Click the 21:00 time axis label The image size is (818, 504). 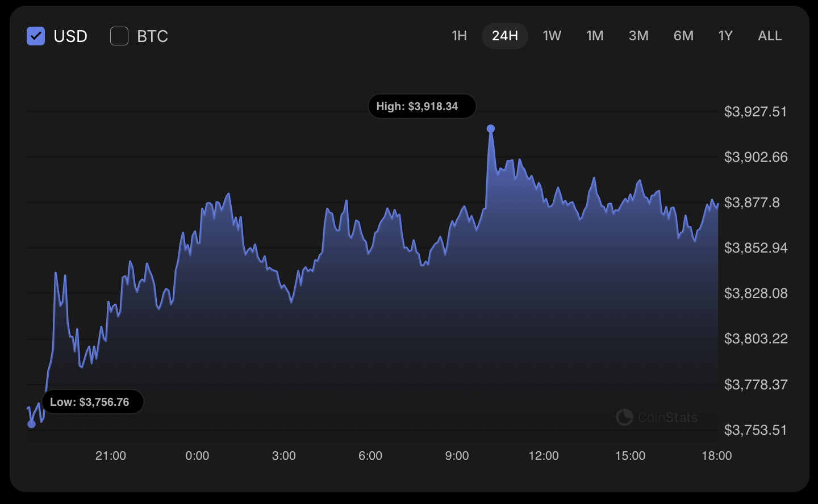tap(111, 456)
